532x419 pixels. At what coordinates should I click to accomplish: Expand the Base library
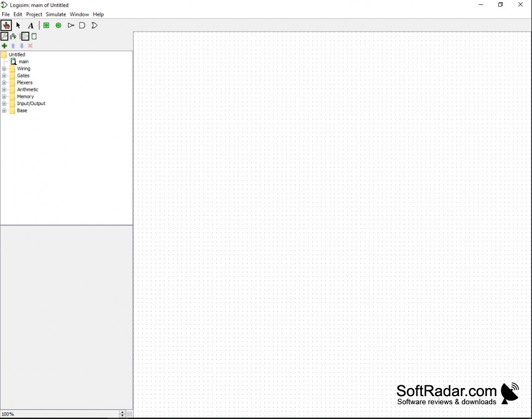click(4, 111)
